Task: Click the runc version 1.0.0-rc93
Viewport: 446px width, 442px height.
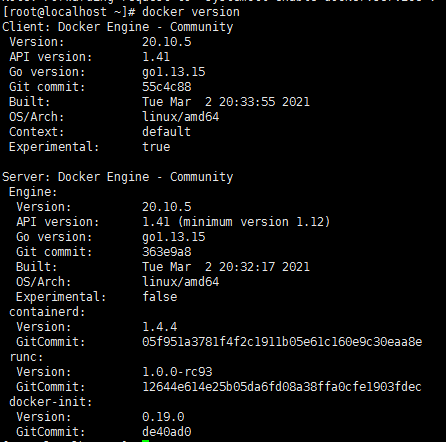Action: pyautogui.click(x=177, y=372)
